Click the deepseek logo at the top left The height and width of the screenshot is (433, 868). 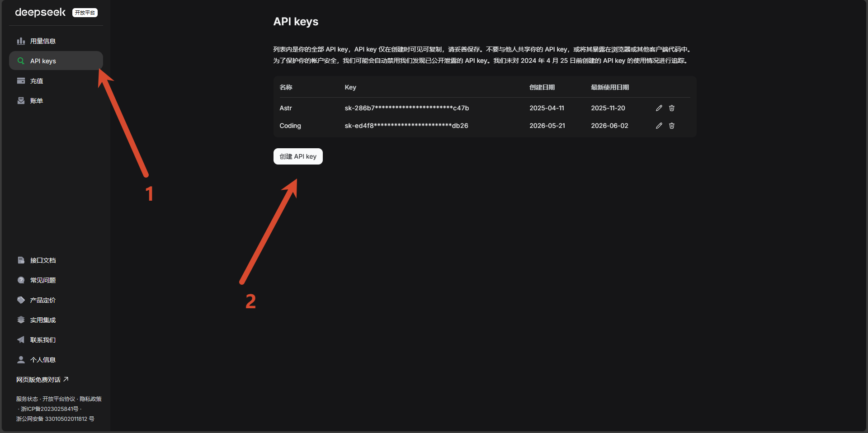coord(40,13)
